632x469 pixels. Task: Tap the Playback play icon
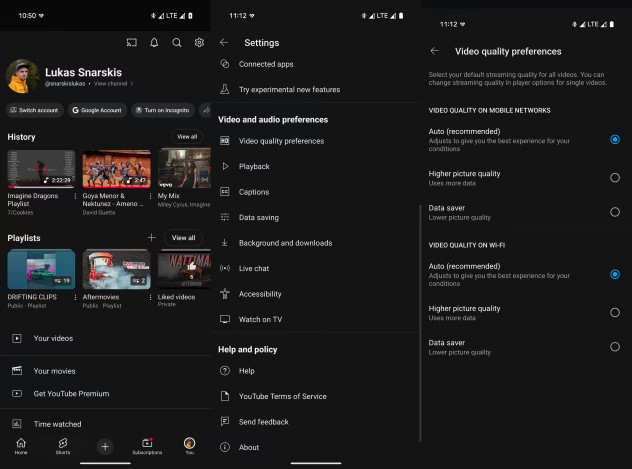[225, 166]
